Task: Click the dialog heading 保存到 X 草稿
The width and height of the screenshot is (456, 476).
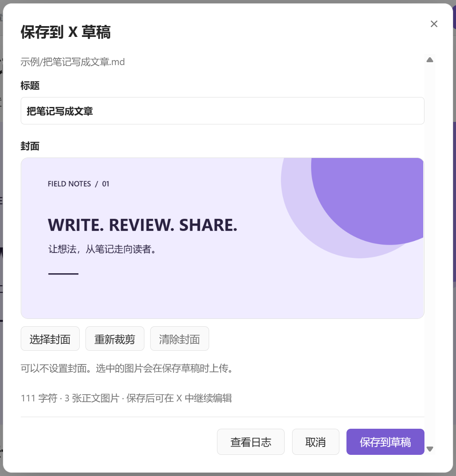Action: coord(66,32)
